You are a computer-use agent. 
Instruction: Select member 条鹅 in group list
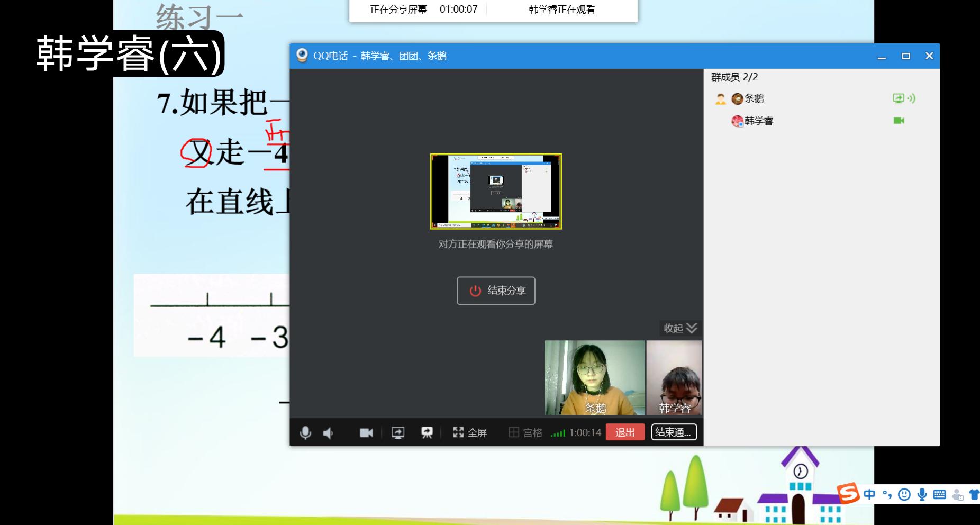(x=754, y=99)
